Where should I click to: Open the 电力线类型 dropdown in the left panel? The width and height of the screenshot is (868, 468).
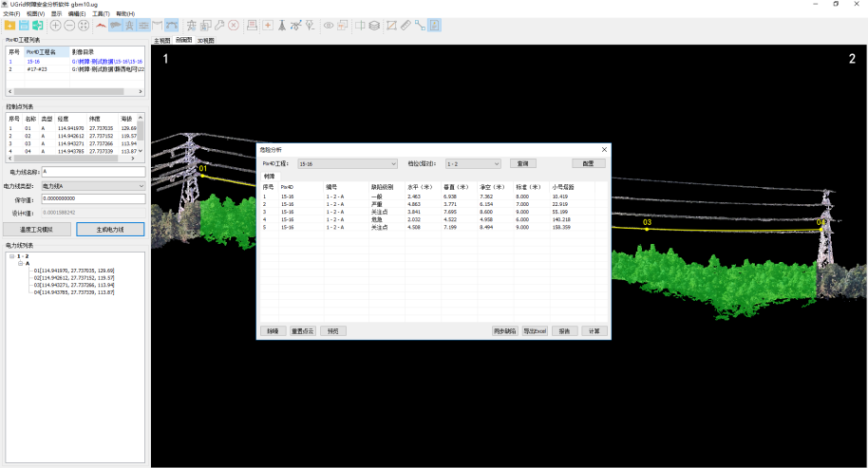coord(94,186)
